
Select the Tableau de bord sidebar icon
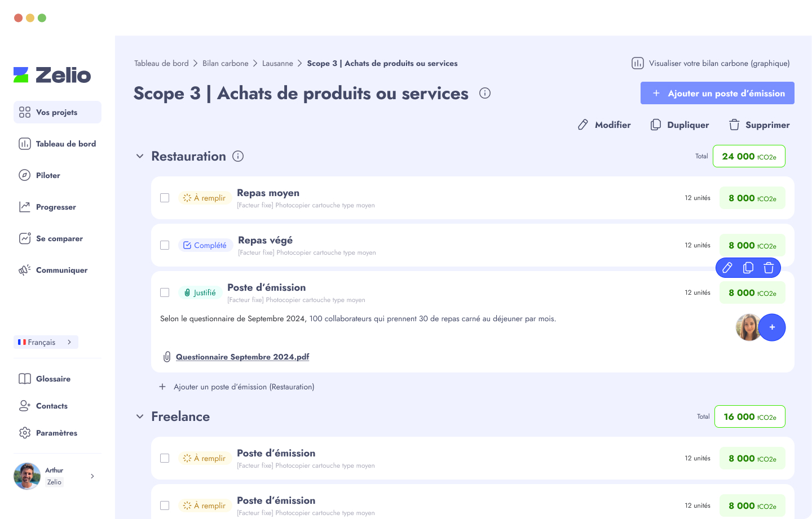point(25,144)
